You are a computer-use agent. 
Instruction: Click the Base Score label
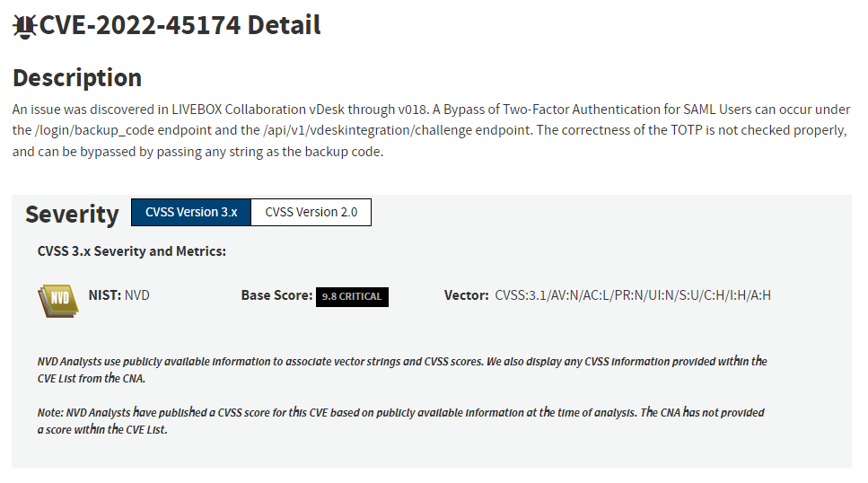click(276, 295)
